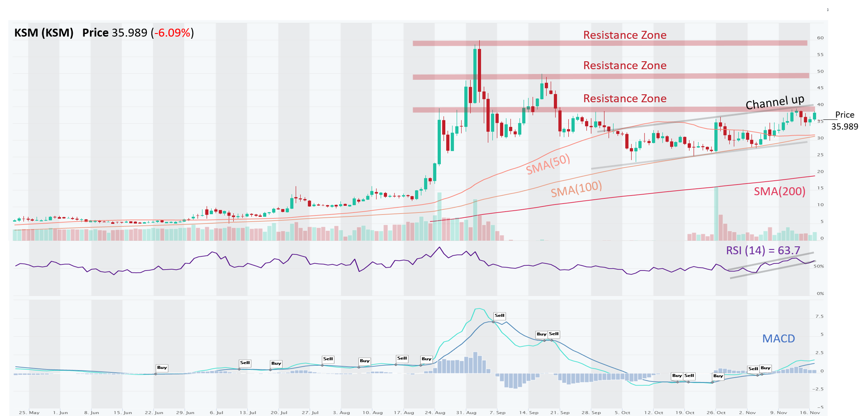Click the Sell marker in the early-November pair
The width and height of the screenshot is (868, 416).
coord(753,368)
